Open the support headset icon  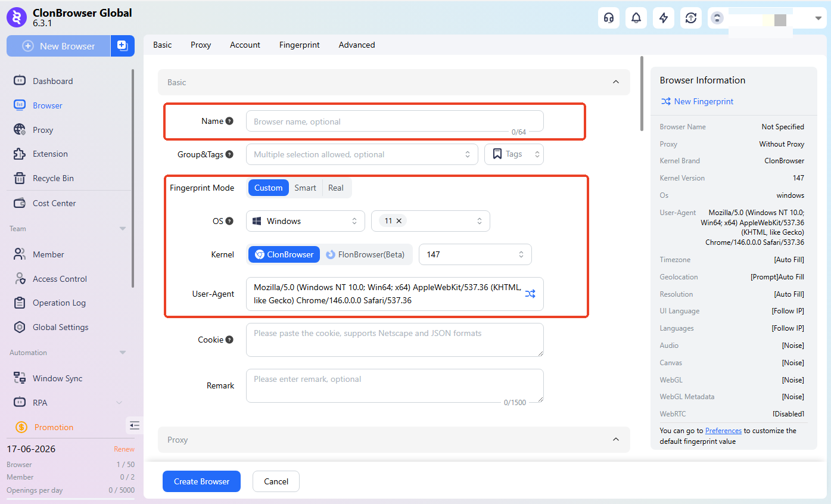tap(609, 18)
